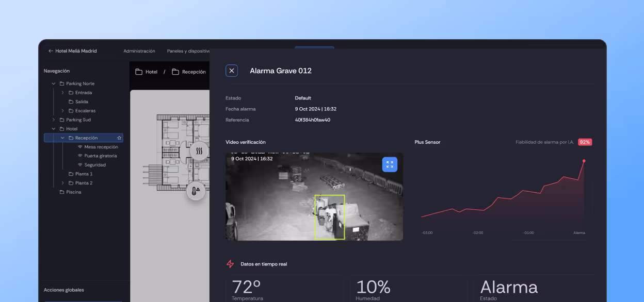
Task: Click the Estado value Default
Action: [303, 98]
